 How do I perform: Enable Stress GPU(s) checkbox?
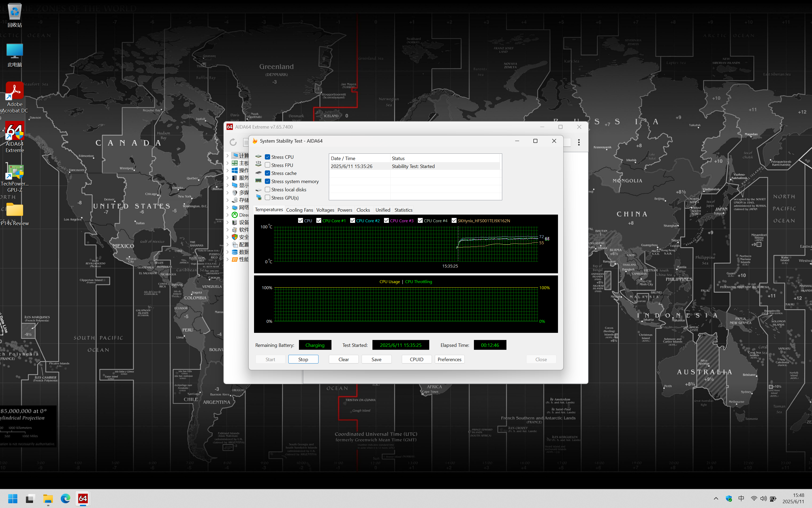click(267, 198)
